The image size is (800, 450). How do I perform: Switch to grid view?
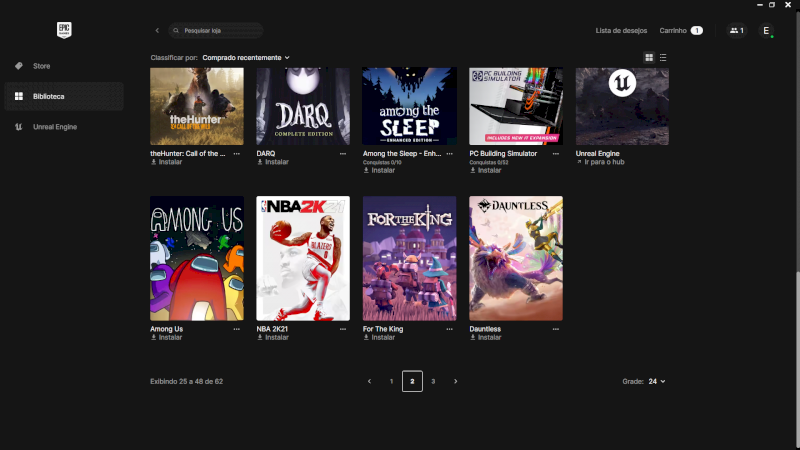tap(649, 58)
